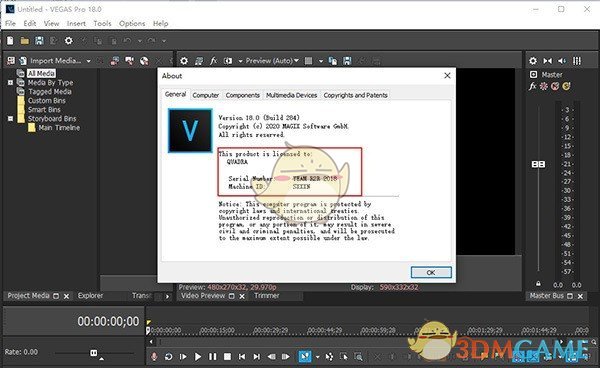
Task: Go to start of project
Action: tap(242, 357)
